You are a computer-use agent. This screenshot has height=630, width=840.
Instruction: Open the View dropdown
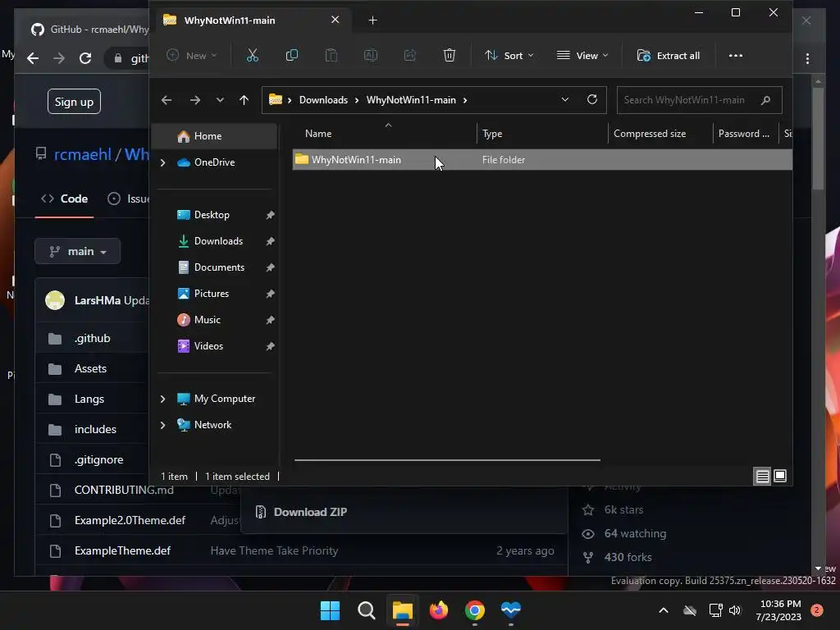pos(582,56)
